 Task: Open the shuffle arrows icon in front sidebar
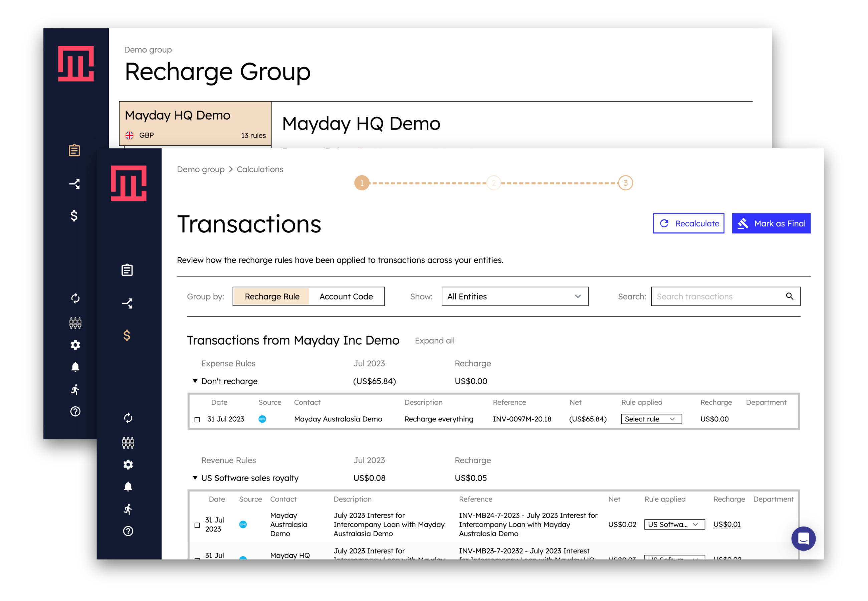[x=127, y=303]
